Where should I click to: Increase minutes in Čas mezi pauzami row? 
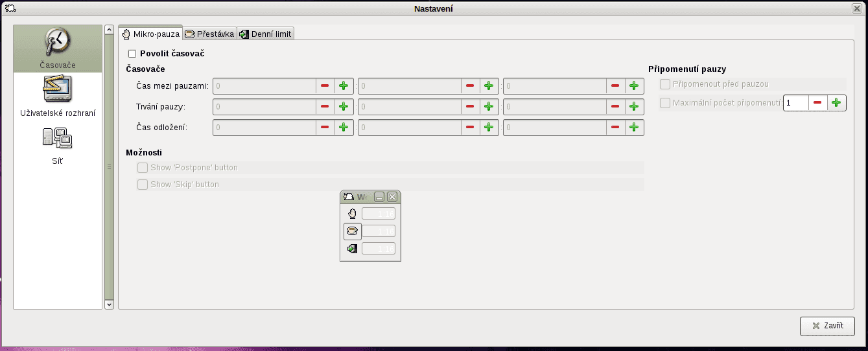tap(489, 86)
